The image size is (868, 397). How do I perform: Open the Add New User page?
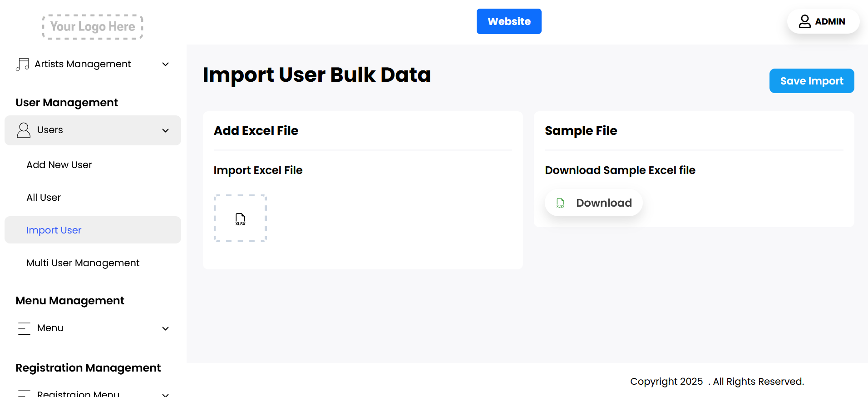59,165
